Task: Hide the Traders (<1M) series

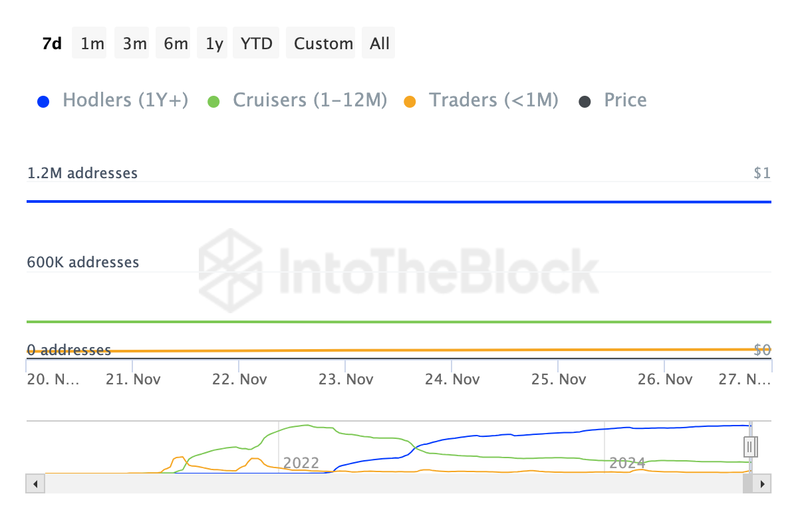Action: (x=493, y=100)
